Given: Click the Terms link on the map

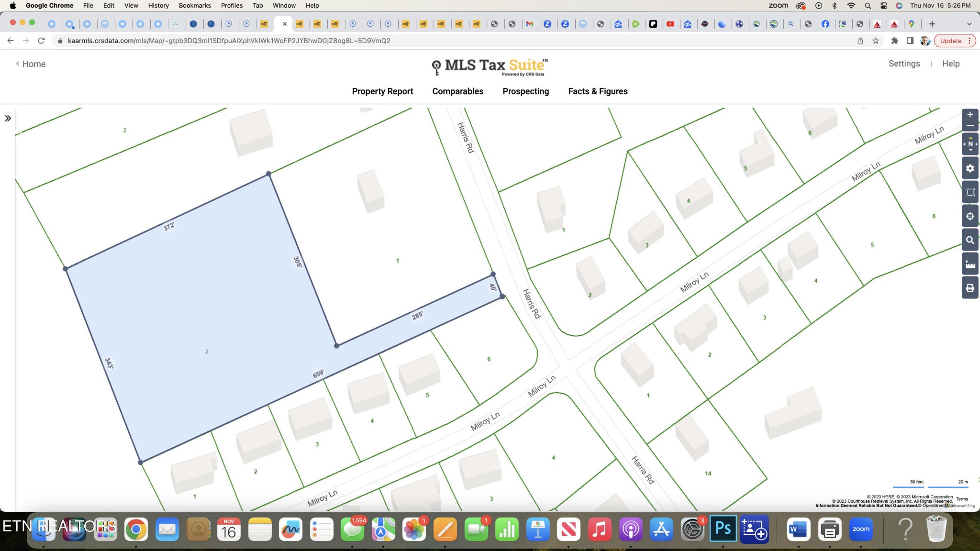Looking at the screenshot, I should pyautogui.click(x=962, y=499).
